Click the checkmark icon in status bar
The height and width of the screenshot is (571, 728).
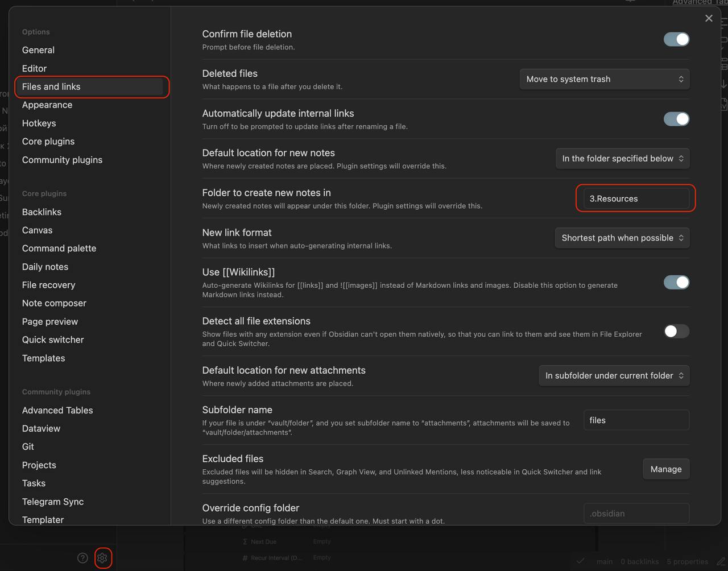[x=580, y=561]
